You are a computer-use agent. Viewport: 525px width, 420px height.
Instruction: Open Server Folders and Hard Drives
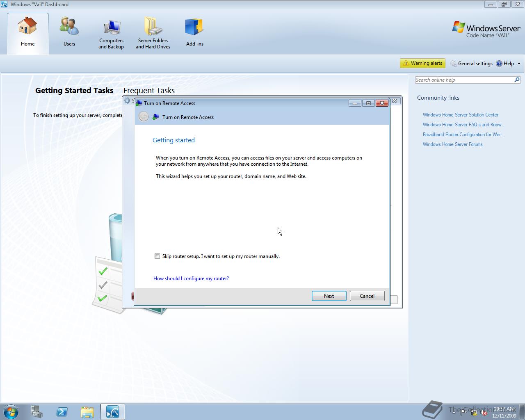click(153, 33)
